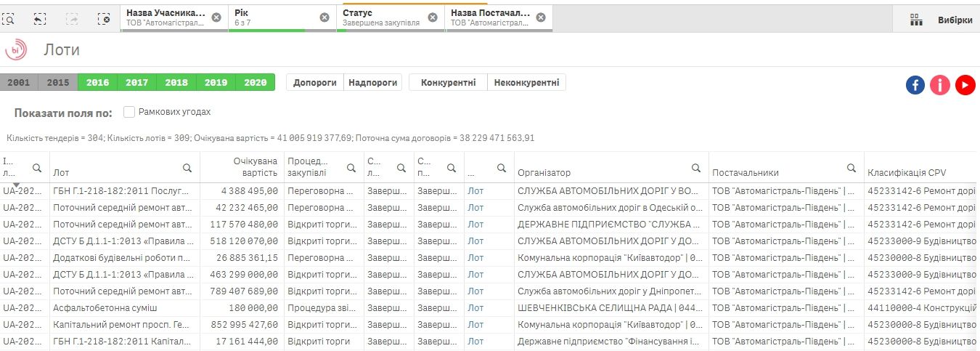Screen dimensions: 980x351
Task: Open Лот link in Асфальтобетонна суміш row
Action: 475,307
